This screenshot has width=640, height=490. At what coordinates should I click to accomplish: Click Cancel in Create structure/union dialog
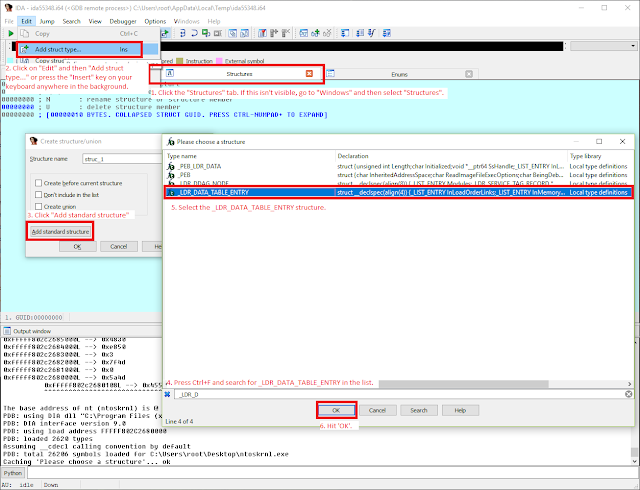[x=119, y=247]
